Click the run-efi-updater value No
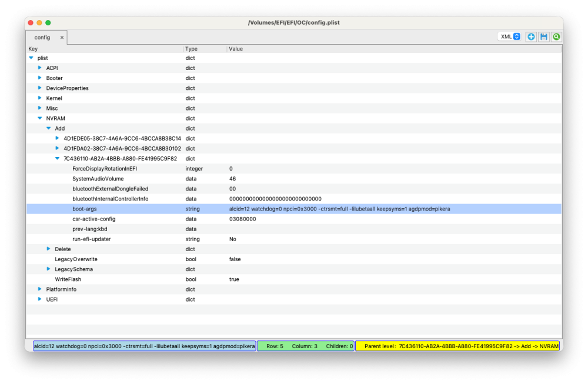 [x=232, y=239]
